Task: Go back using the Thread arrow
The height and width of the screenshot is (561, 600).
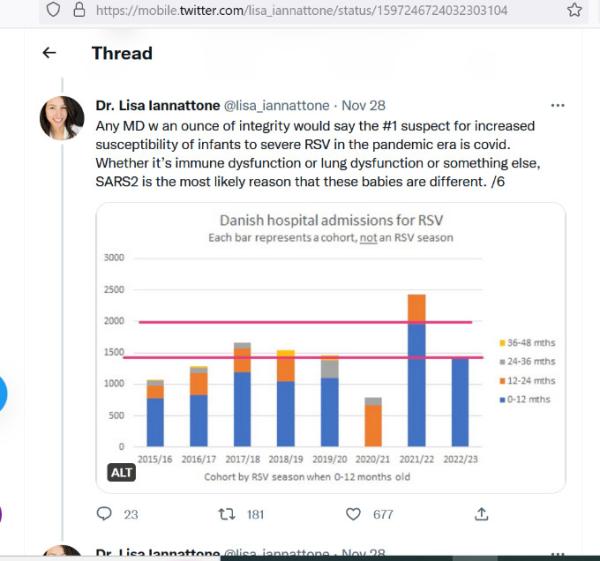Action: tap(49, 53)
